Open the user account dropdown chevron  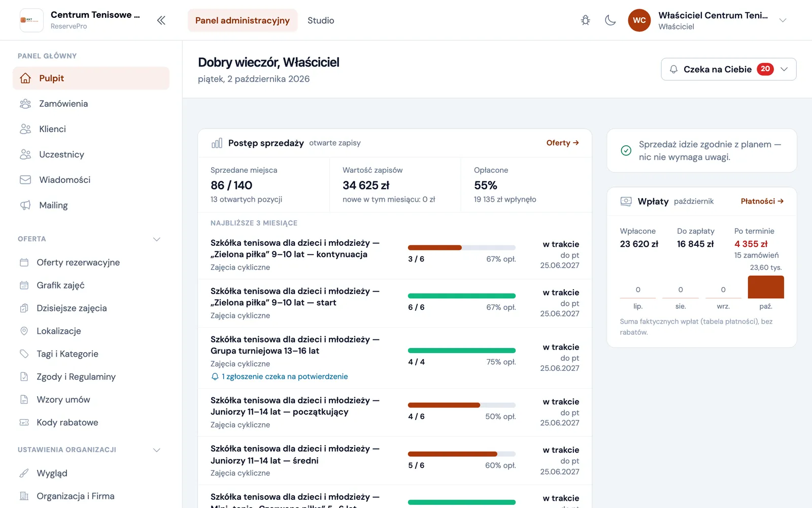click(x=783, y=20)
